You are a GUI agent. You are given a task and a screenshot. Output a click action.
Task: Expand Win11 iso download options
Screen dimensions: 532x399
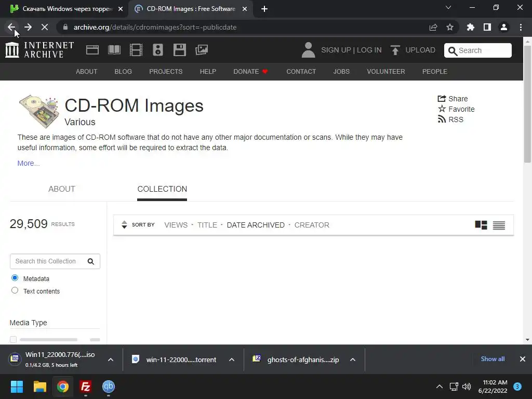coord(111,360)
